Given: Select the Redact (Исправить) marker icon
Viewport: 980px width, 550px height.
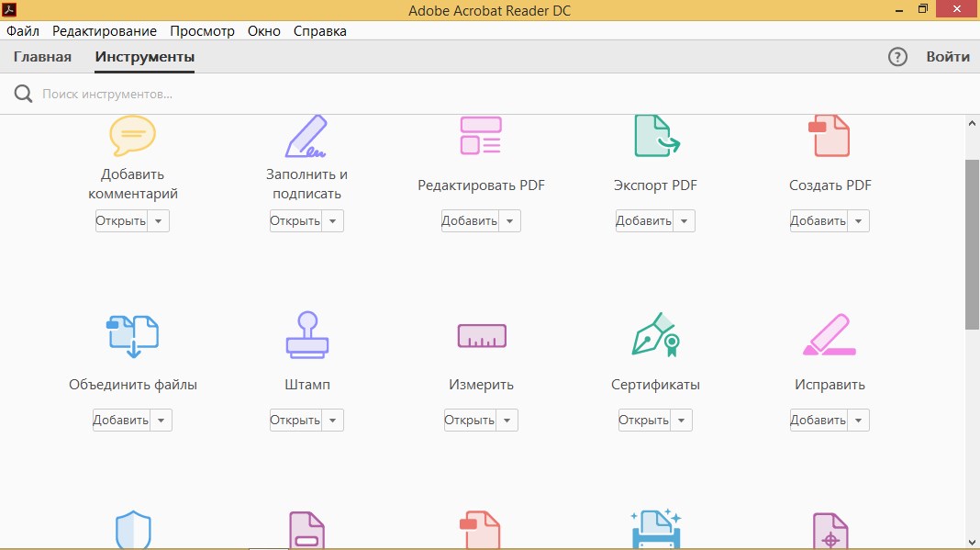Looking at the screenshot, I should (x=830, y=335).
